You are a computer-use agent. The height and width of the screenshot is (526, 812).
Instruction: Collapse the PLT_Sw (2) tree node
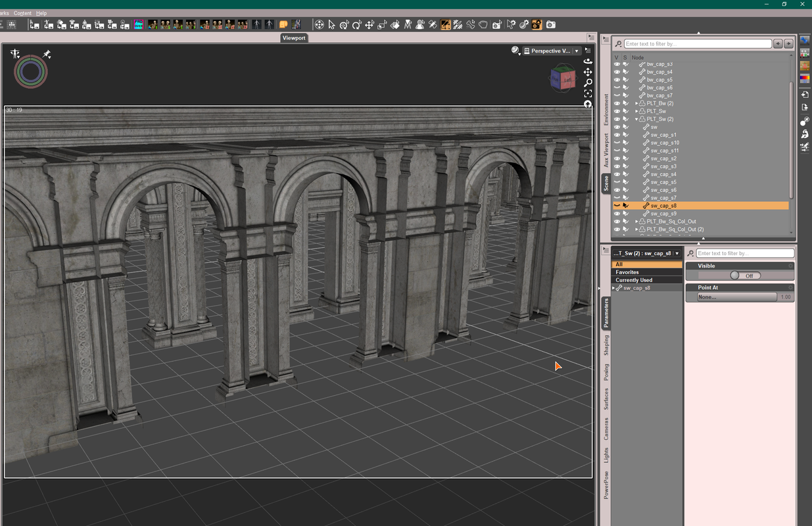[636, 119]
